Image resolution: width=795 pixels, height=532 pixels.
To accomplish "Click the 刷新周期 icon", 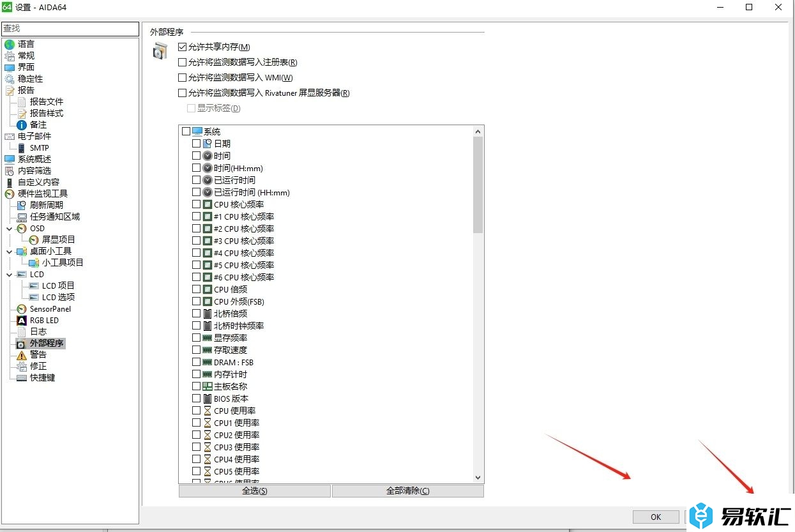I will [x=22, y=205].
